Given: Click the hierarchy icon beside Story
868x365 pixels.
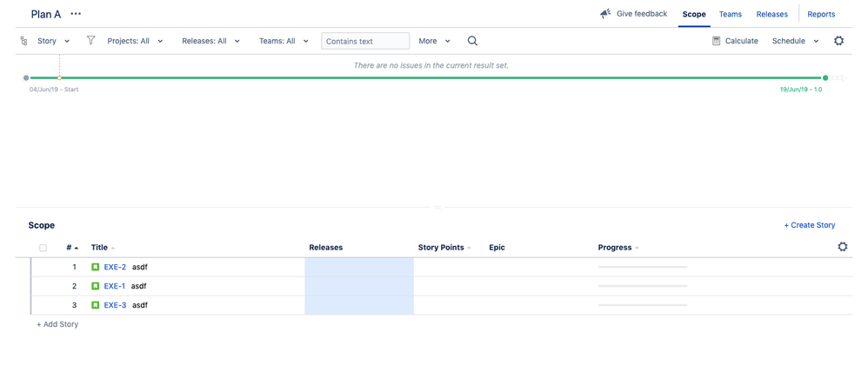Looking at the screenshot, I should 23,41.
